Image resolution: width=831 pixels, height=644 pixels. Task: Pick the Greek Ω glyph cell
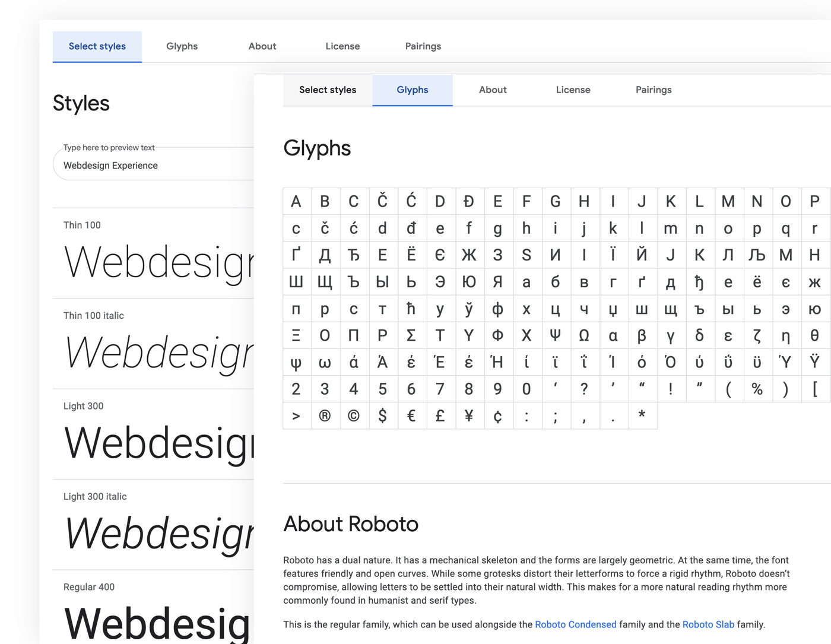(x=584, y=335)
